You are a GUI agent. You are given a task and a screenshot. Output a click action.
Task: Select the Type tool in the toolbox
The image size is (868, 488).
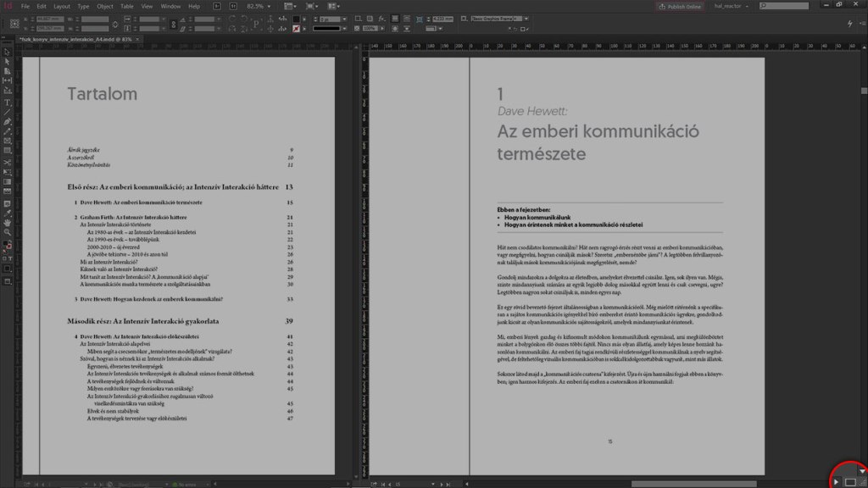(x=7, y=102)
